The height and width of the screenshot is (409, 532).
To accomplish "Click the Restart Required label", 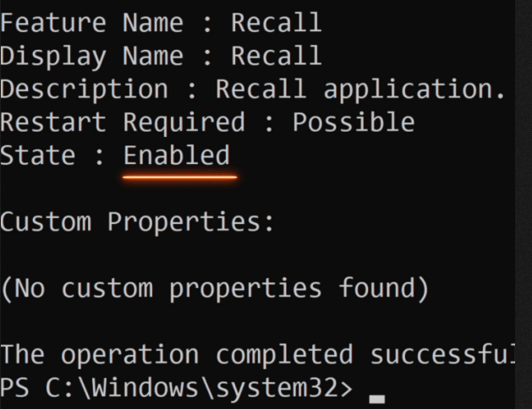I will click(122, 122).
